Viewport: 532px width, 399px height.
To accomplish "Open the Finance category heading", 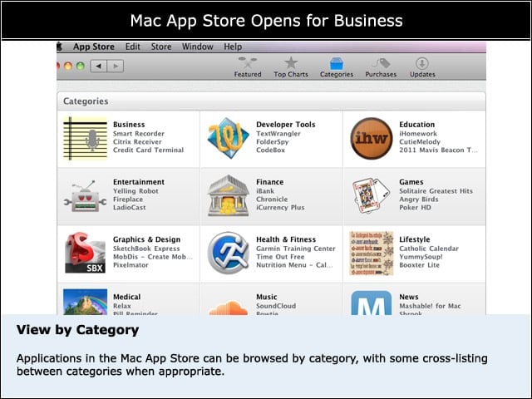I will point(269,182).
